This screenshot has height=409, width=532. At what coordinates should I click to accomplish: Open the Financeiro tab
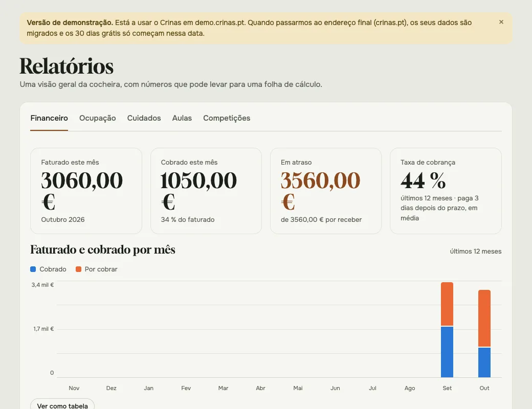coord(49,118)
